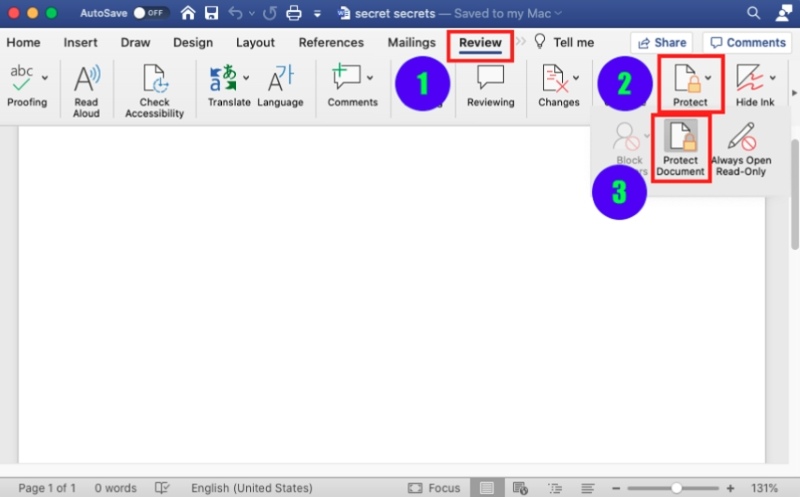Click the 131% zoom level
The height and width of the screenshot is (497, 800).
(x=764, y=488)
